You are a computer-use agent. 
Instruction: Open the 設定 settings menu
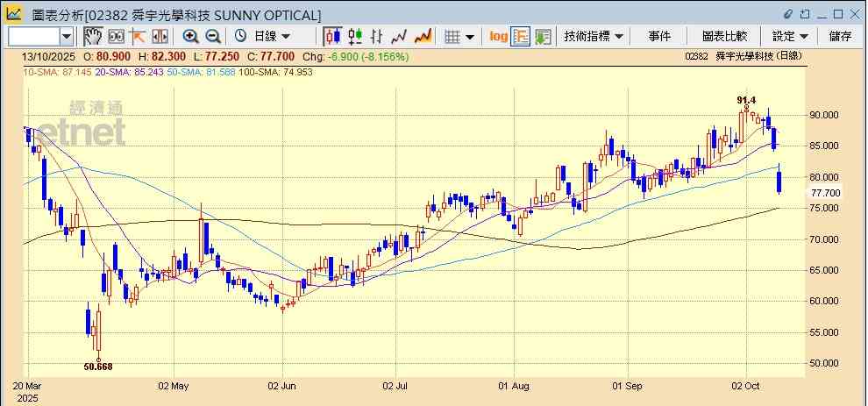pos(790,36)
